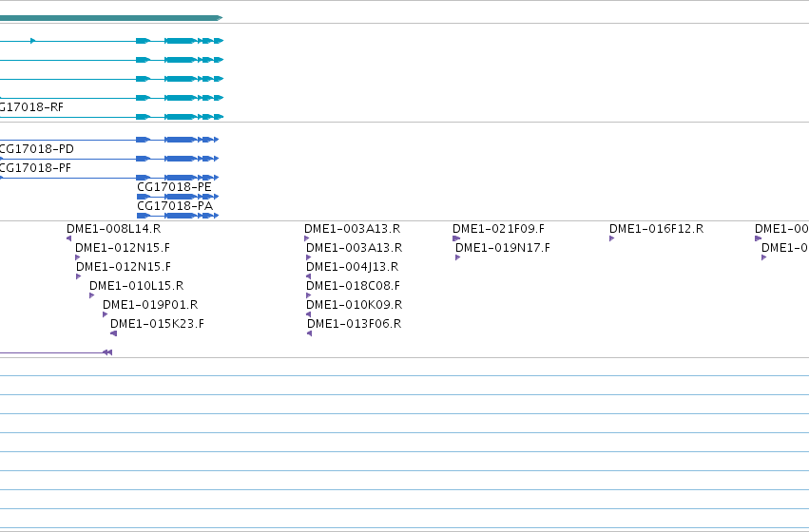Select the exon glyph under CG17018-PE
This screenshot has width=809, height=532.
(x=178, y=197)
